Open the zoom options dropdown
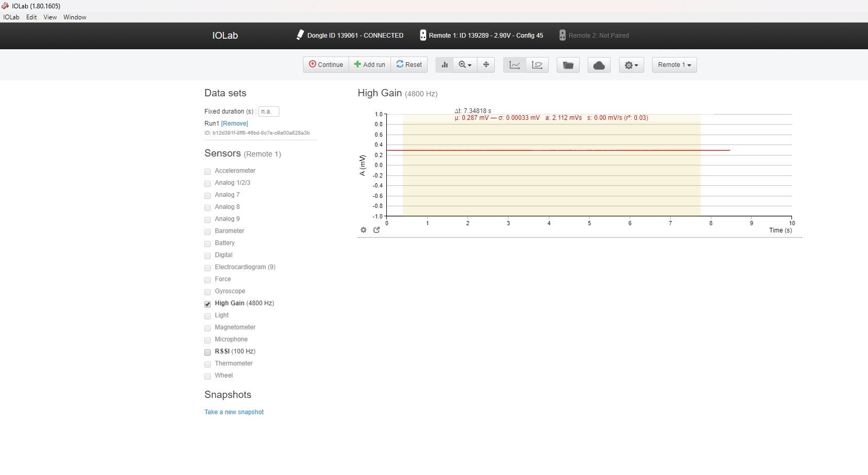 tap(464, 64)
